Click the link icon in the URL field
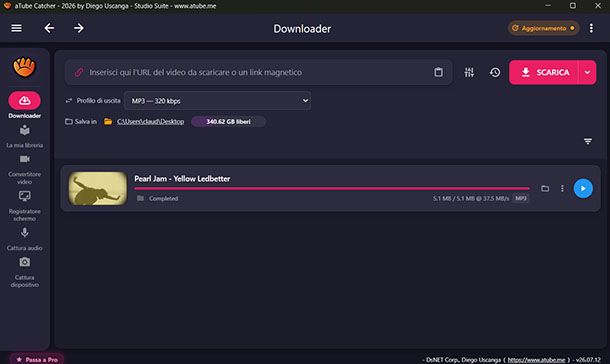Screen dimensions: 610x364 79,72
